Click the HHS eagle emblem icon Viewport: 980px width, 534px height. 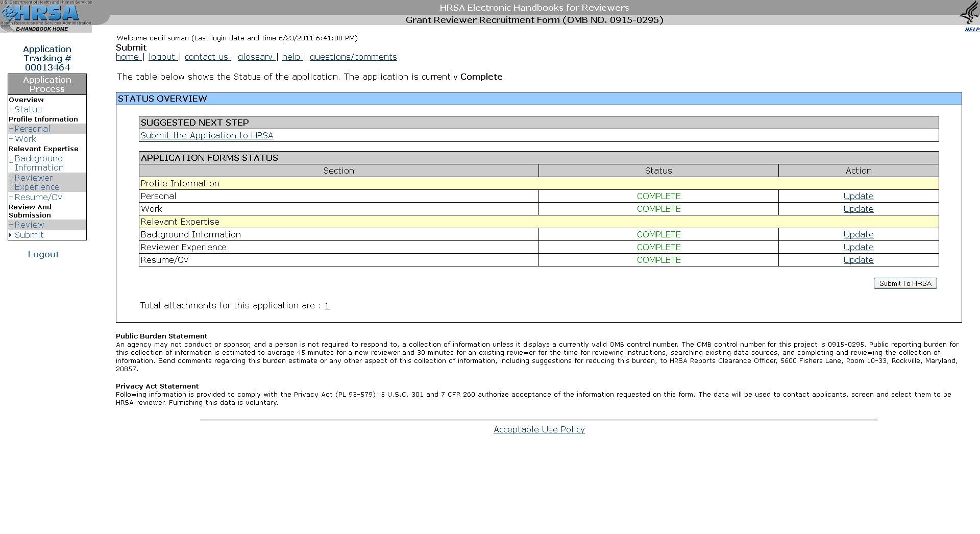tap(969, 12)
